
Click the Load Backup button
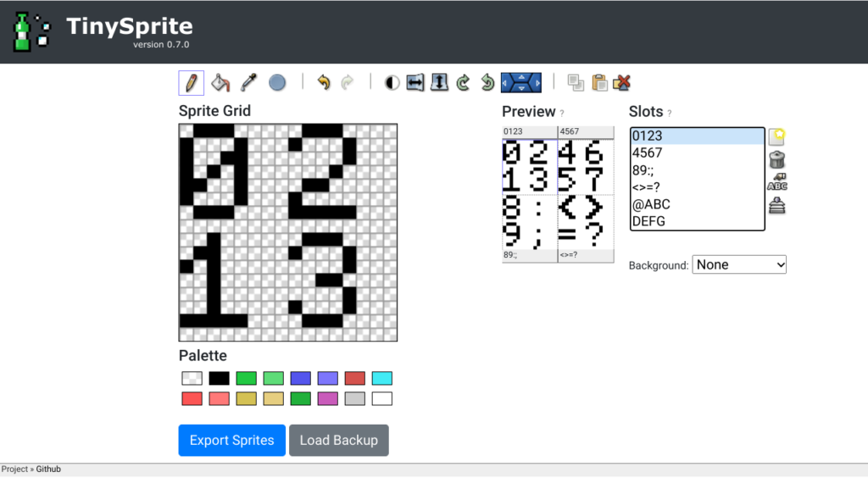[338, 440]
